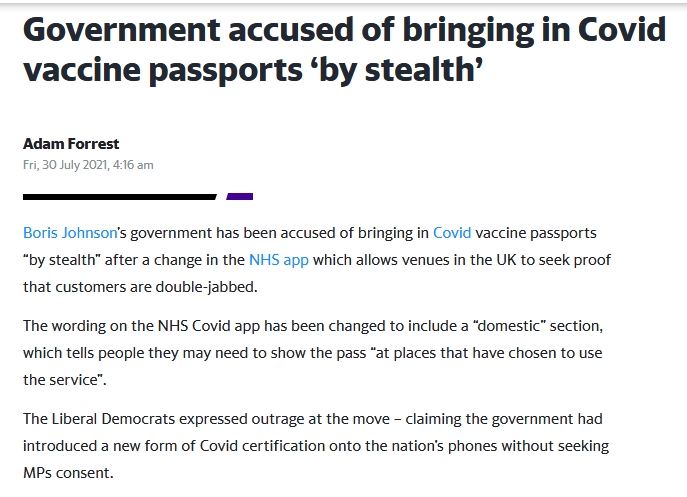This screenshot has width=687, height=497.
Task: Click the article headline about vaccine passports
Action: pos(344,50)
